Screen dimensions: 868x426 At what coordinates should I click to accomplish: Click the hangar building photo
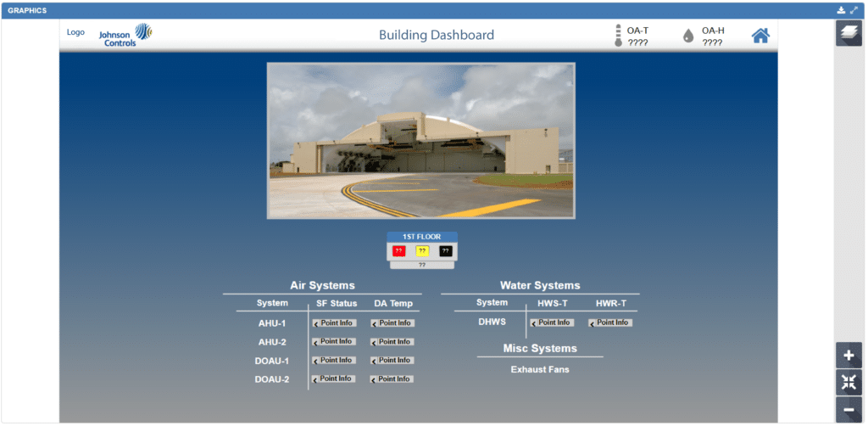[x=420, y=141]
